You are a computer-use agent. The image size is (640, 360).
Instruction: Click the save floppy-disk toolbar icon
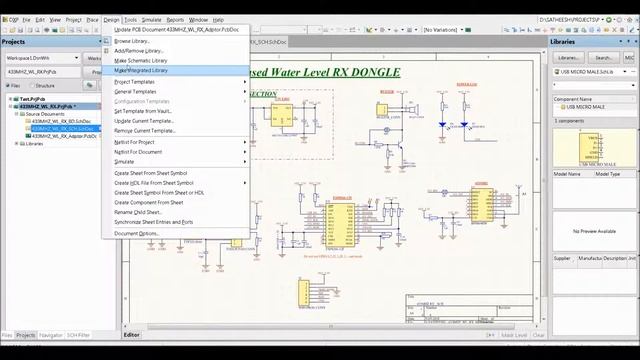coord(20,30)
